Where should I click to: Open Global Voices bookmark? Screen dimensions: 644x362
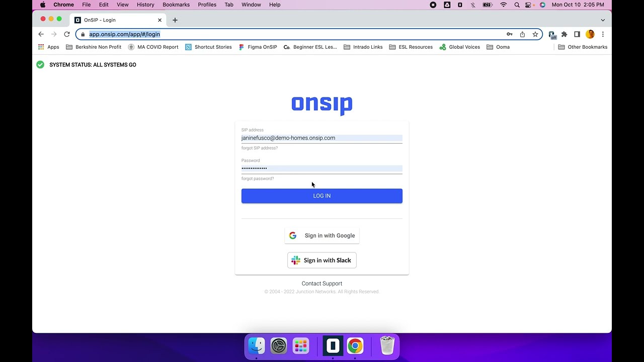click(x=460, y=47)
